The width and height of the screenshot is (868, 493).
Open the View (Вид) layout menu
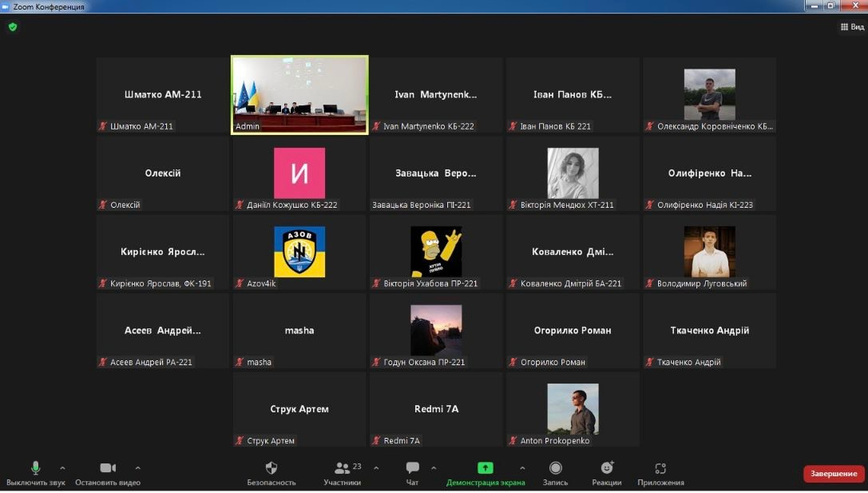pos(852,27)
